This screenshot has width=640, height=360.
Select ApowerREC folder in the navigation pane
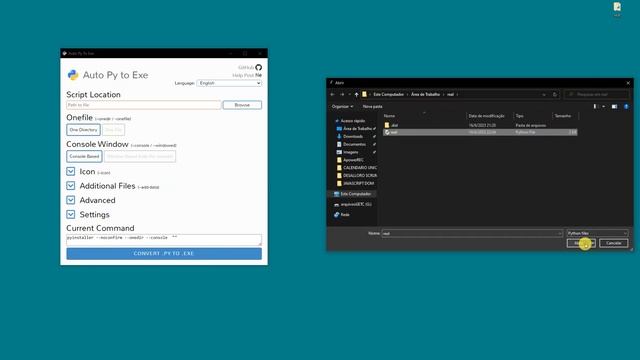tap(353, 160)
